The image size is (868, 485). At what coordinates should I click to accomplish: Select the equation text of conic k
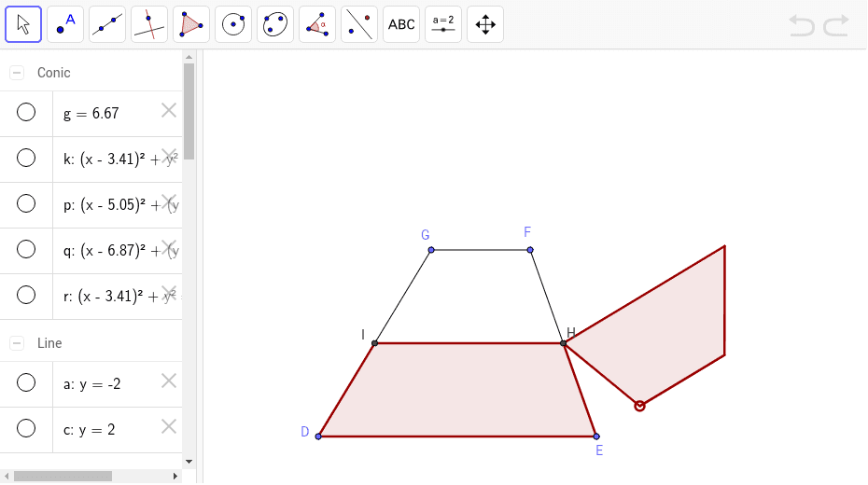(120, 159)
